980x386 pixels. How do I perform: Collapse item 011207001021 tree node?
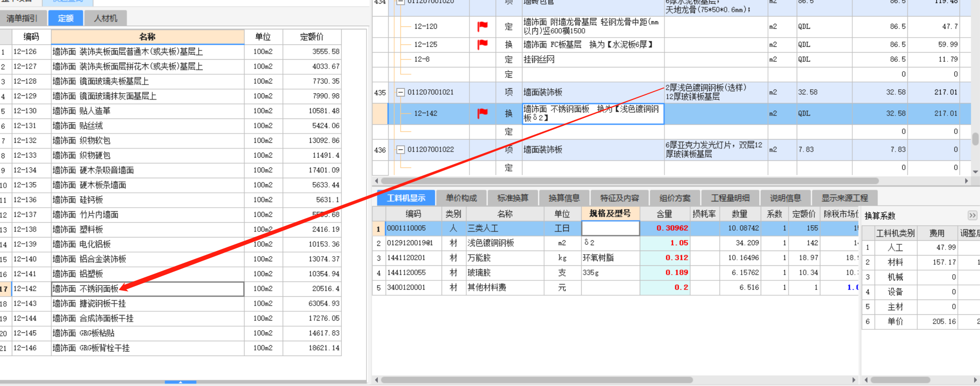(x=400, y=92)
